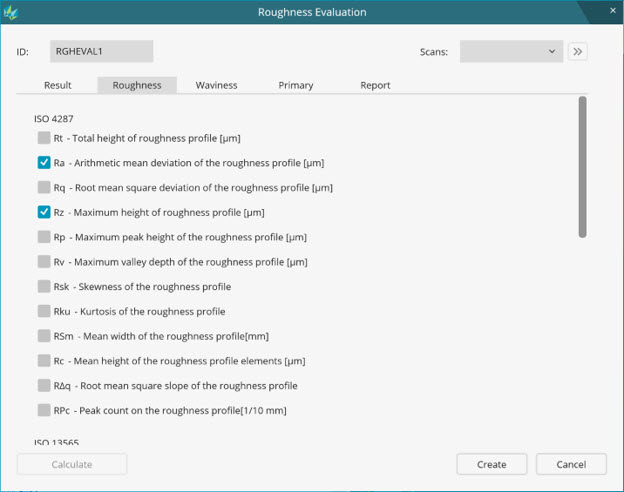Screen dimensions: 624x492
Task: Click the double-arrow button beside Scans
Action: pyautogui.click(x=577, y=52)
